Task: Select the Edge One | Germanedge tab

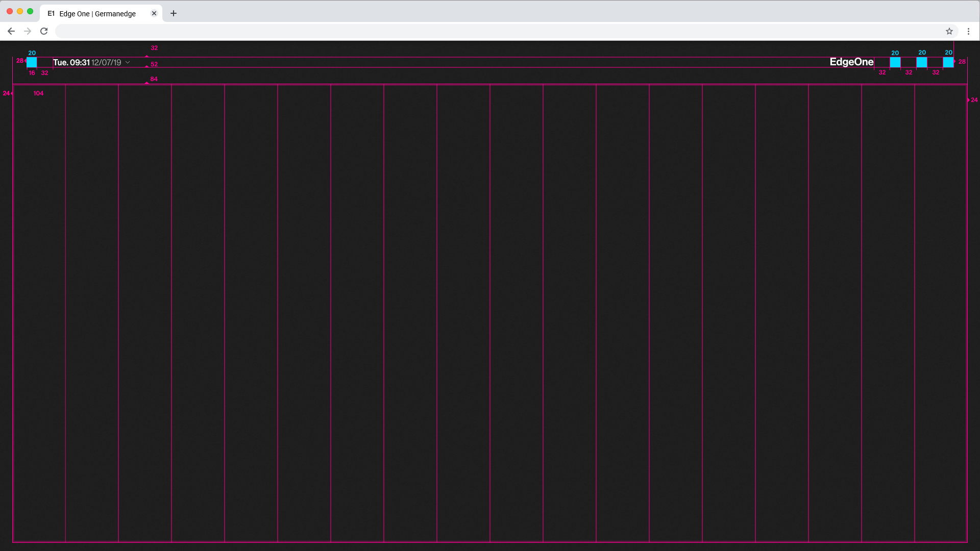Action: coord(97,14)
